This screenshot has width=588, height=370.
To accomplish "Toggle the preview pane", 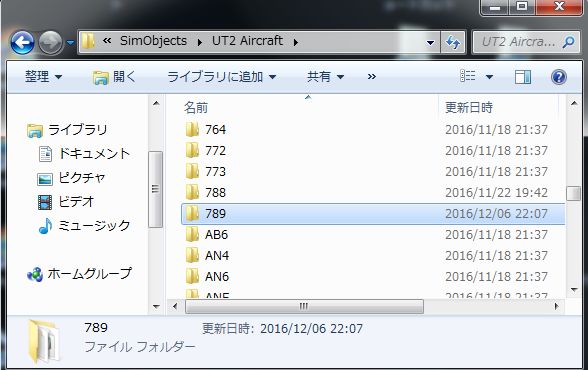I will (522, 77).
